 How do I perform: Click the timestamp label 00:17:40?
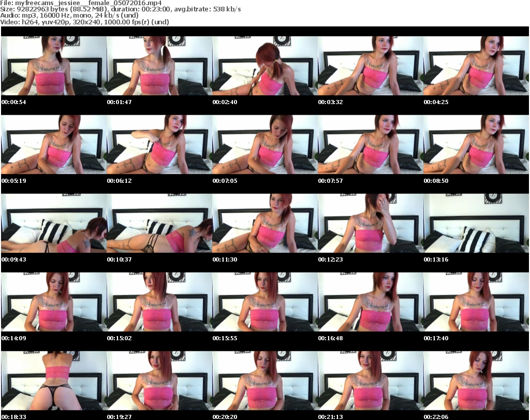click(436, 338)
